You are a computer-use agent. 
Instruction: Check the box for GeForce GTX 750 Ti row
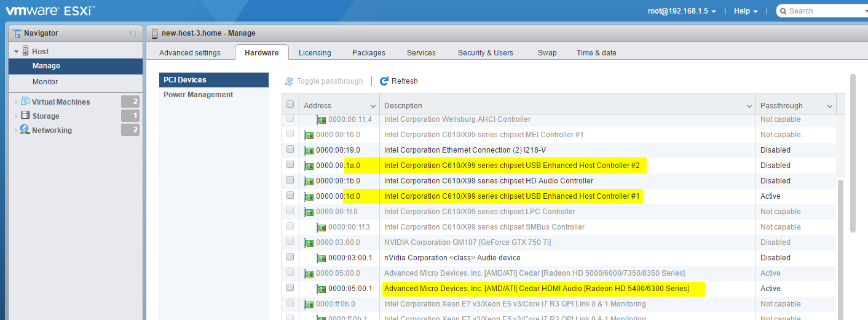pos(290,242)
